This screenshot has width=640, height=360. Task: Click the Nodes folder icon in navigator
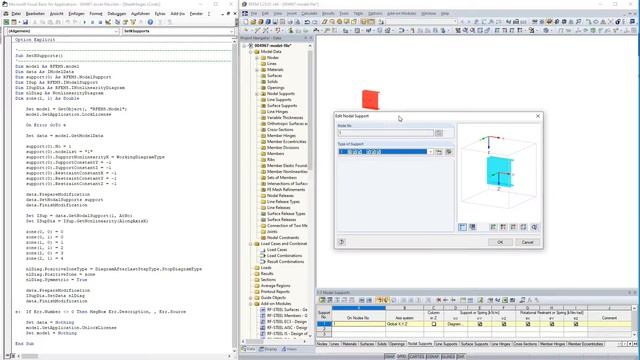pyautogui.click(x=264, y=58)
